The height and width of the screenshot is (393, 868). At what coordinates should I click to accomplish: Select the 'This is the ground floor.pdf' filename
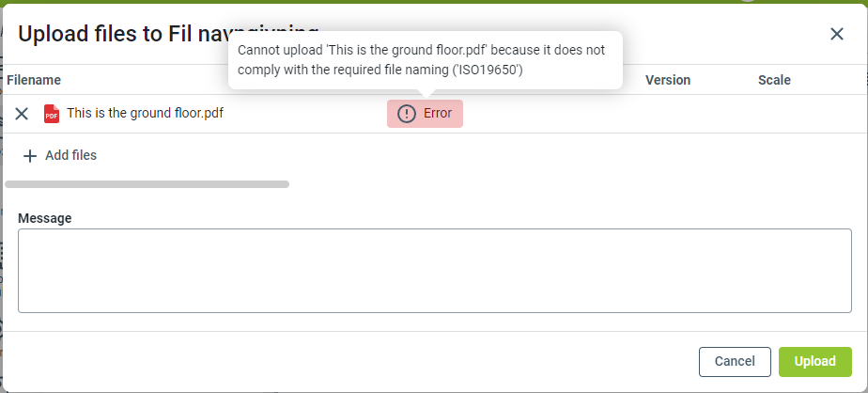(145, 114)
